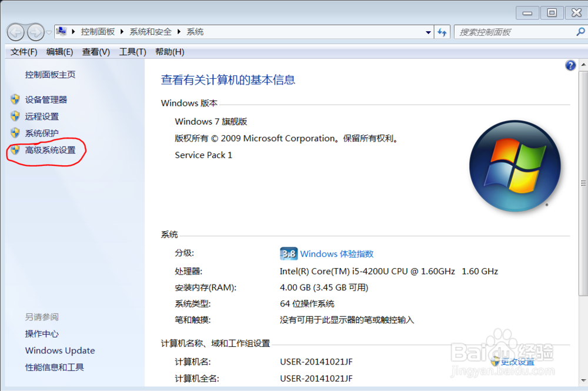Open address bar history dropdown arrow
The width and height of the screenshot is (588, 391).
[428, 32]
